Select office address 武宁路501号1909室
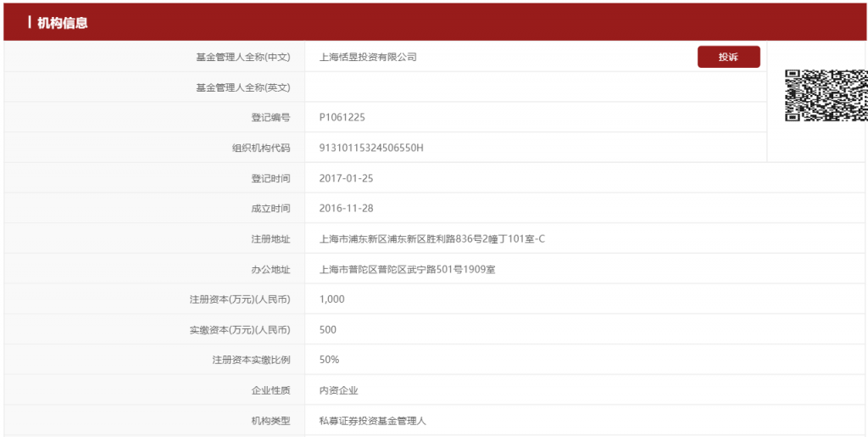Viewport: 868px width, 437px height. (451, 270)
